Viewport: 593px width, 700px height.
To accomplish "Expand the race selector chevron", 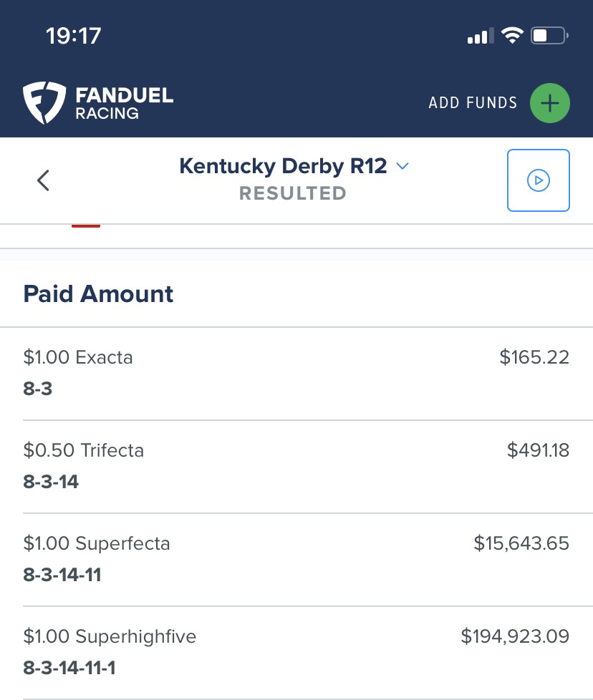I will tap(402, 166).
